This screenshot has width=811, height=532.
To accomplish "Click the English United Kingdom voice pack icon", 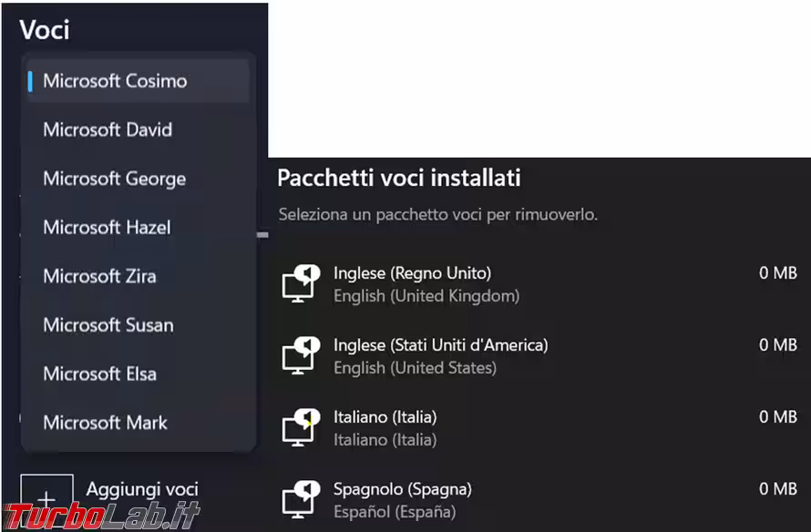I will point(301,283).
